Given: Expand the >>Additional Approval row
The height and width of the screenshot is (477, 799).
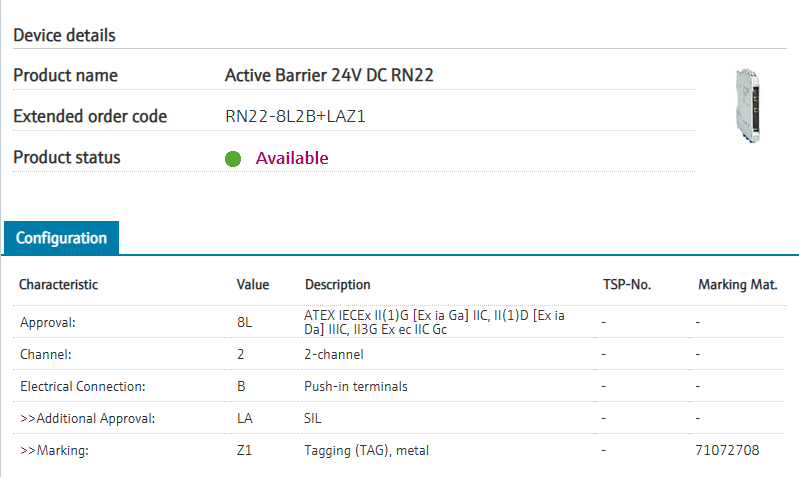Looking at the screenshot, I should (88, 418).
